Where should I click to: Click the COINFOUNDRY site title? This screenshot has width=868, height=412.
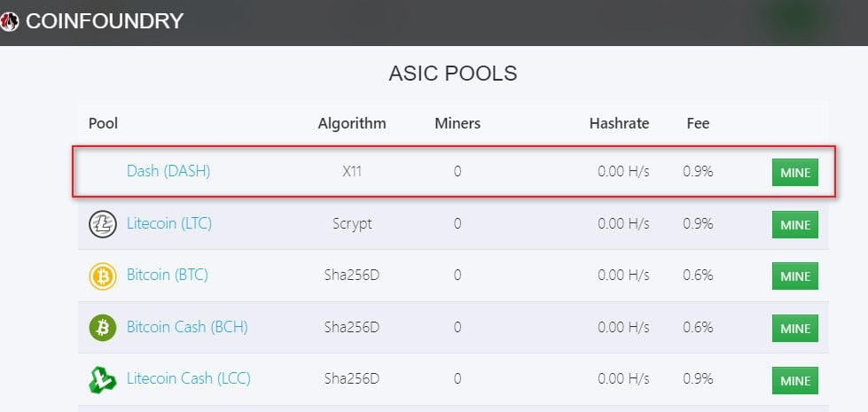104,21
